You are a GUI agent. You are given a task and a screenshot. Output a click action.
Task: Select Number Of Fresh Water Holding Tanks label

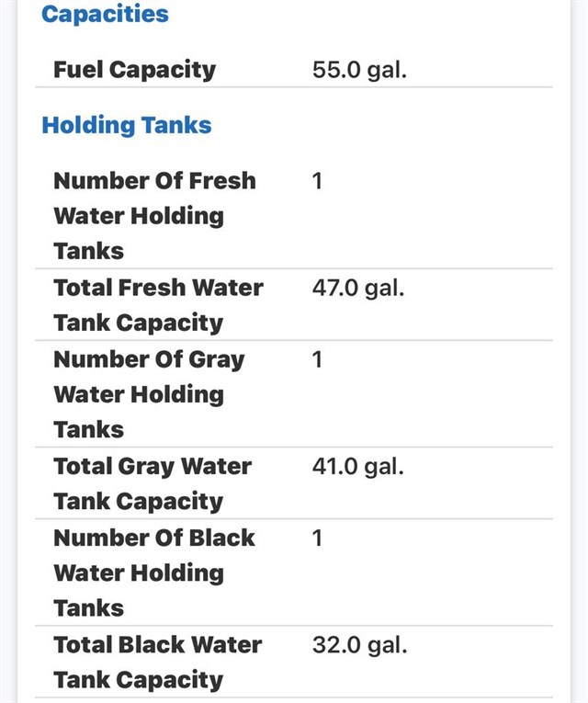coord(154,216)
